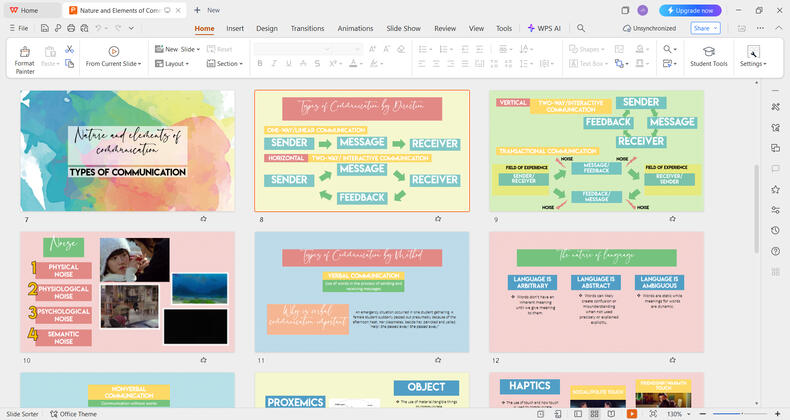Viewport: 790px width, 420px height.
Task: Open the Settings dropdown
Action: [753, 64]
